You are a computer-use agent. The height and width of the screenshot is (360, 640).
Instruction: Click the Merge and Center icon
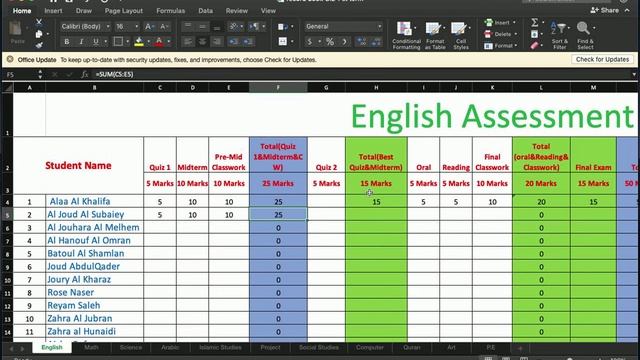pyautogui.click(x=282, y=42)
